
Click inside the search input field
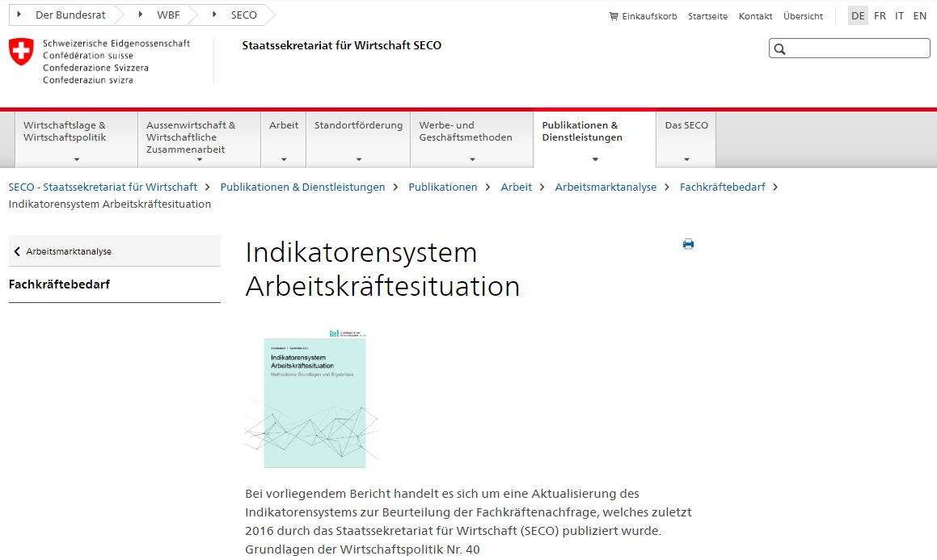pyautogui.click(x=849, y=48)
